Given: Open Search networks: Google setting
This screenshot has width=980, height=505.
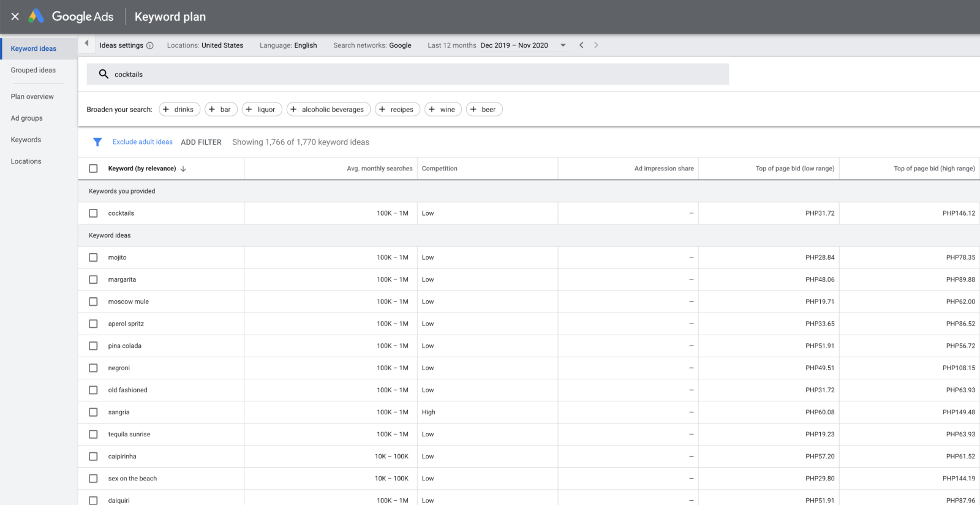Looking at the screenshot, I should click(x=372, y=45).
